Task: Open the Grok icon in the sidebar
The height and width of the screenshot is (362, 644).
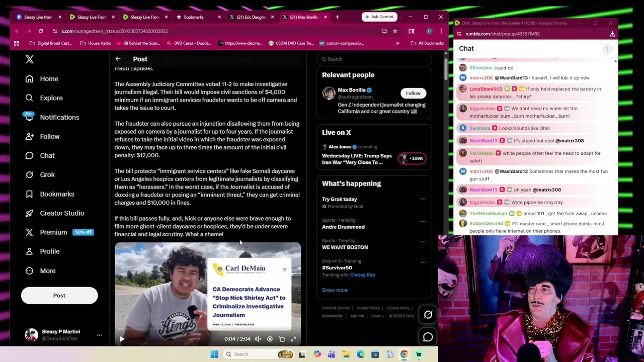Action: [x=29, y=174]
